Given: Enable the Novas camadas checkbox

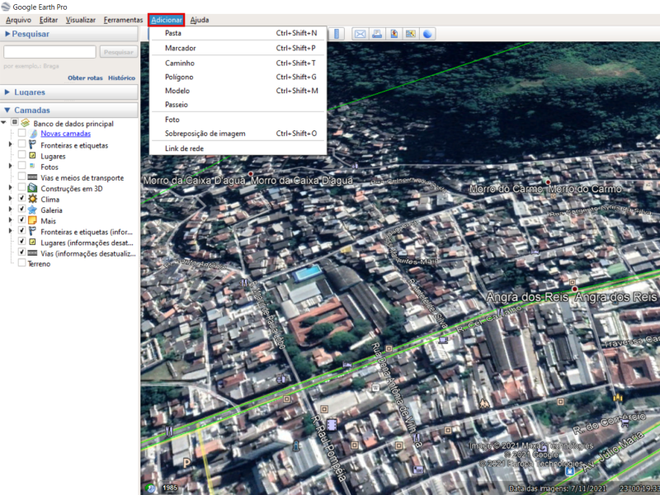Looking at the screenshot, I should tap(22, 133).
